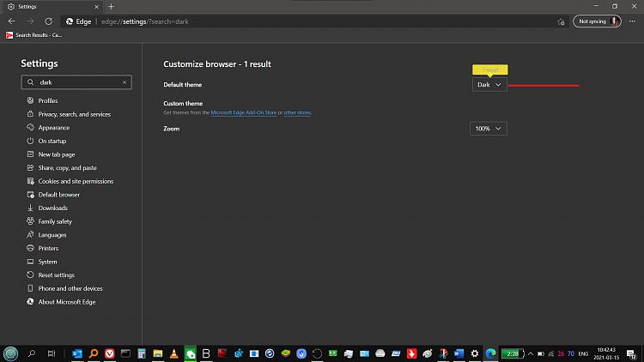Click the Profiles sidebar icon
644x362 pixels.
point(30,100)
